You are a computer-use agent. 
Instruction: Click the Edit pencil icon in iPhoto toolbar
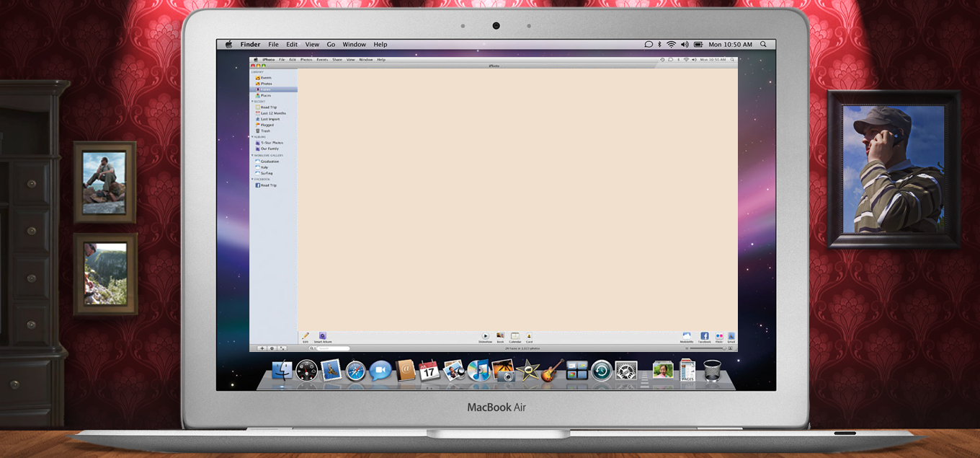coord(306,336)
